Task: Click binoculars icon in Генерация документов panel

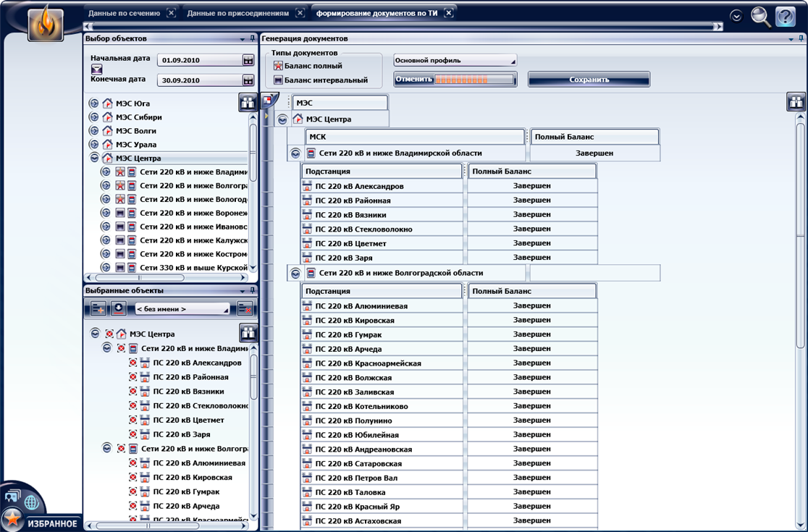Action: pos(796,102)
